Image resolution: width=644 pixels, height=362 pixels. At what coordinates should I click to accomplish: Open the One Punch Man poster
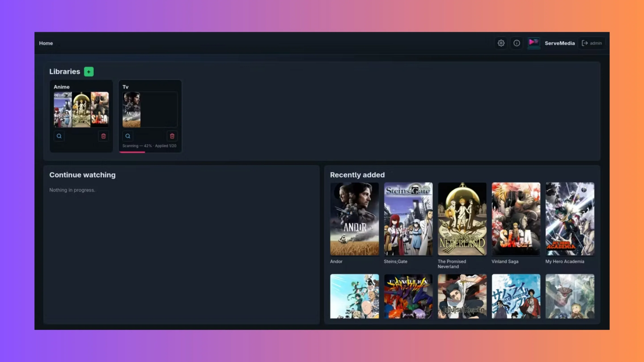pyautogui.click(x=354, y=296)
